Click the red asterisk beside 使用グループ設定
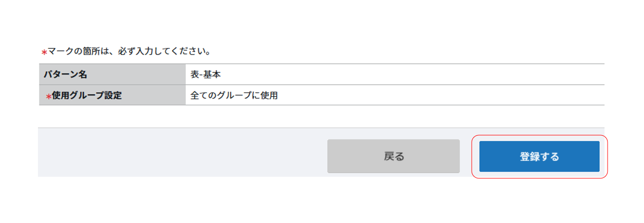The width and height of the screenshot is (644, 223). click(49, 96)
